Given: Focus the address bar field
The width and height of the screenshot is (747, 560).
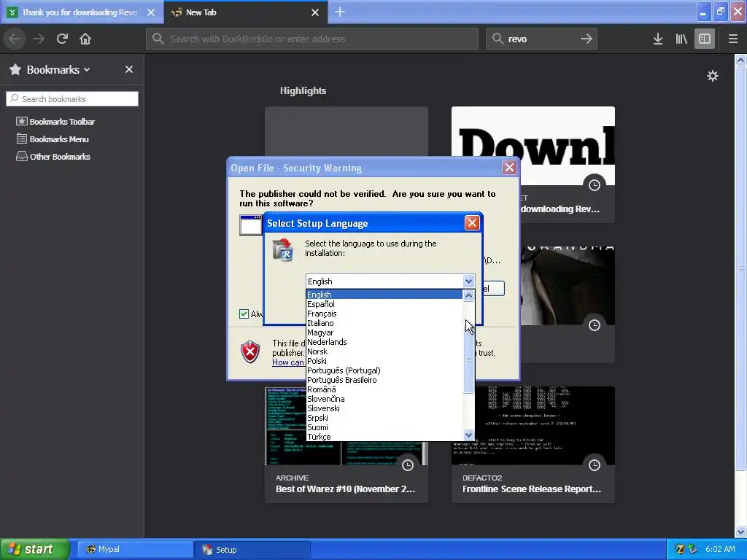Looking at the screenshot, I should point(312,39).
